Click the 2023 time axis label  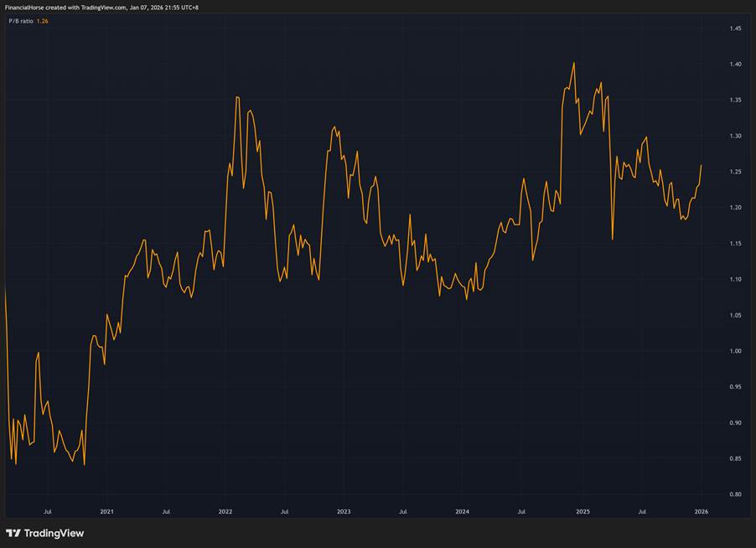tap(344, 510)
